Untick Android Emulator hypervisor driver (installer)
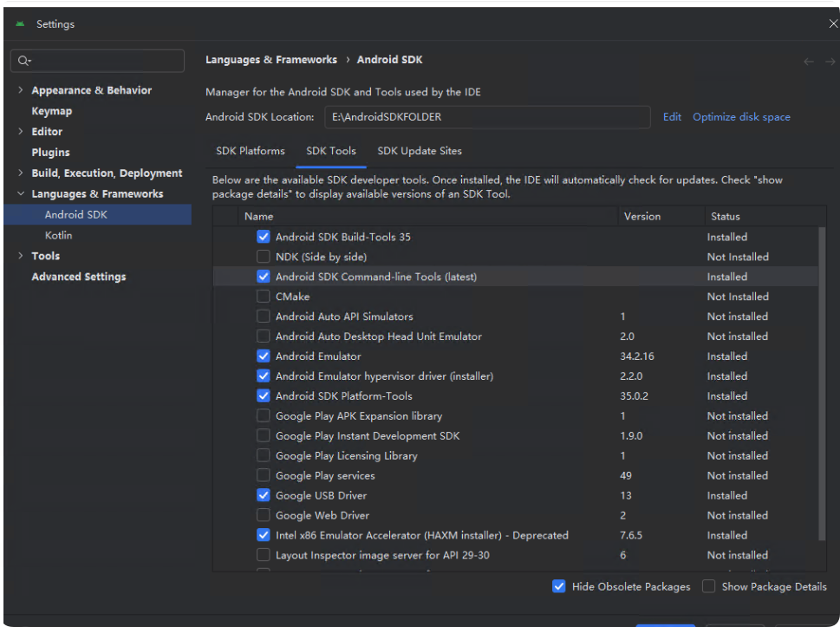This screenshot has width=840, height=627. coord(263,376)
